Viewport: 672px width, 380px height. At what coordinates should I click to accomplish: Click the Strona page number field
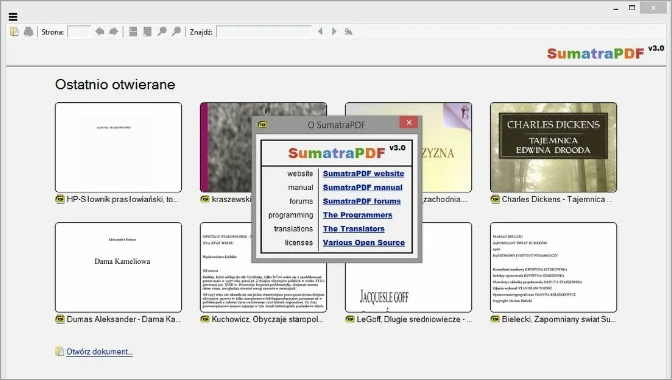79,32
